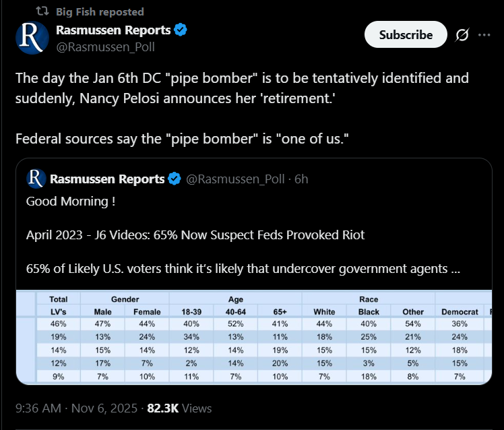Open the poll results table image
The image size is (504, 430).
pyautogui.click(x=256, y=337)
